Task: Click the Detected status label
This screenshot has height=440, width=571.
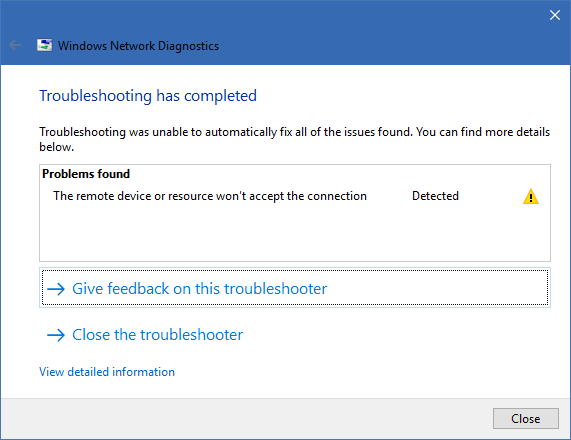Action: 435,196
